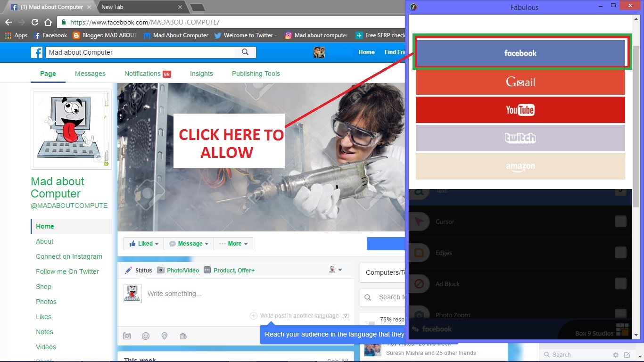Screen dimensions: 644x362
Task: Open the Notifications tab with 99 badge
Action: click(147, 74)
